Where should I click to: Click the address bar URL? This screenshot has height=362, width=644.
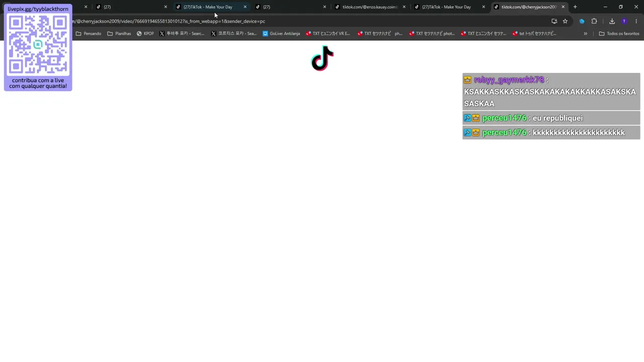point(169,21)
